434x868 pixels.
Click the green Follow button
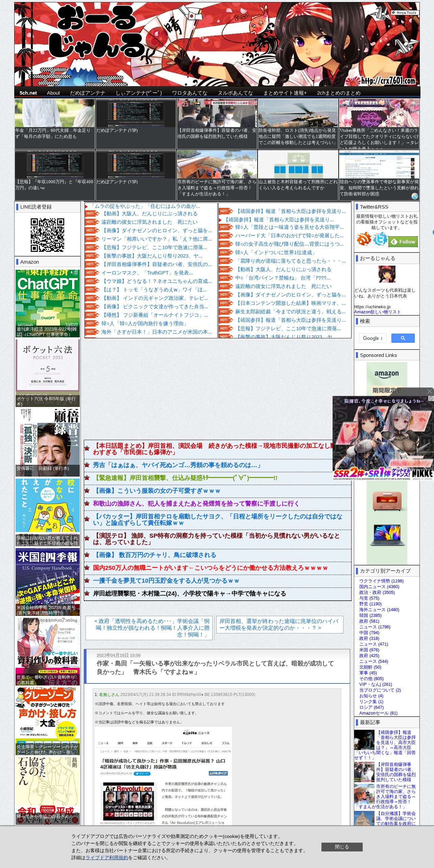(403, 242)
